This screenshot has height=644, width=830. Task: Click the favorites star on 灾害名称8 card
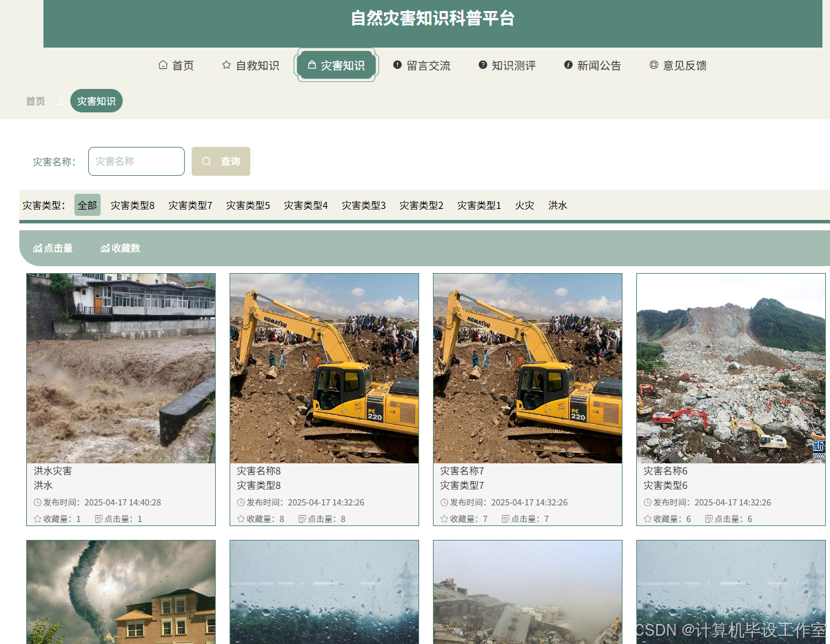tap(241, 519)
